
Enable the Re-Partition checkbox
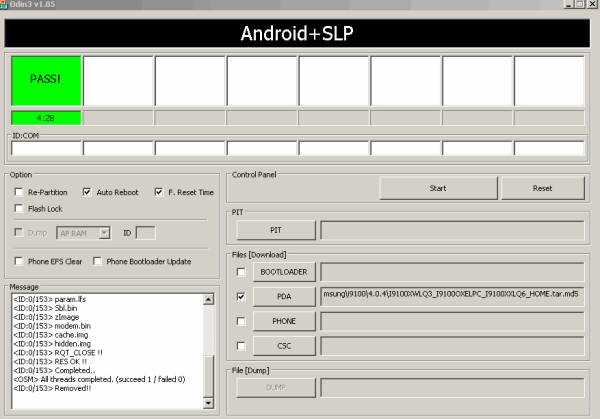pos(18,192)
